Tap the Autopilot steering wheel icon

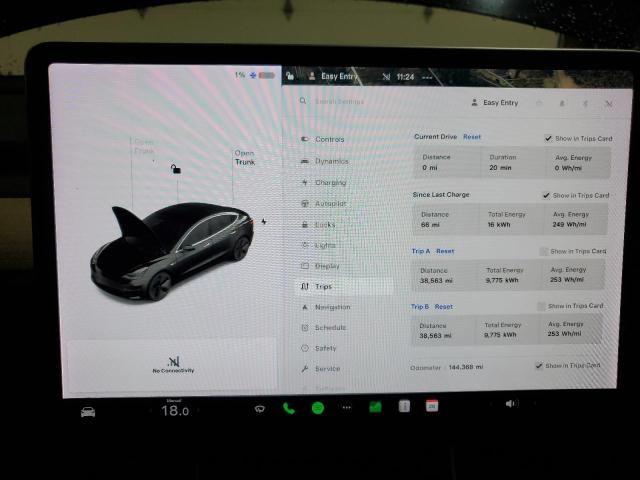tap(304, 203)
